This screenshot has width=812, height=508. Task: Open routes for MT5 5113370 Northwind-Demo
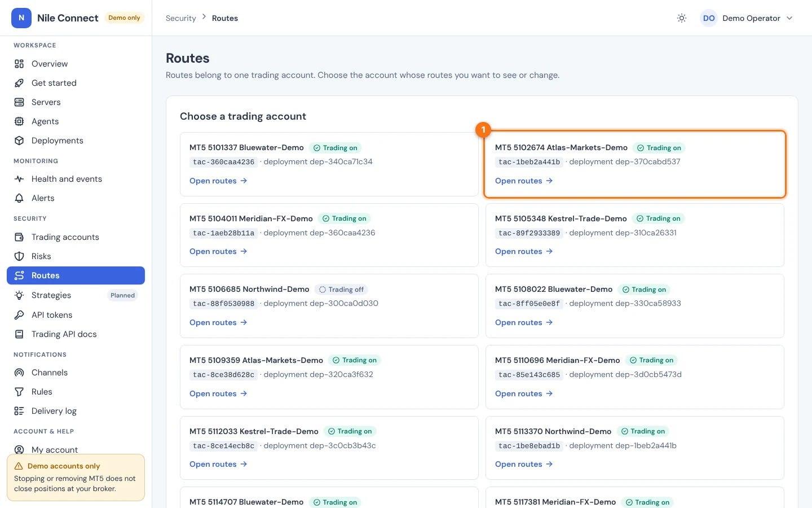pyautogui.click(x=524, y=464)
